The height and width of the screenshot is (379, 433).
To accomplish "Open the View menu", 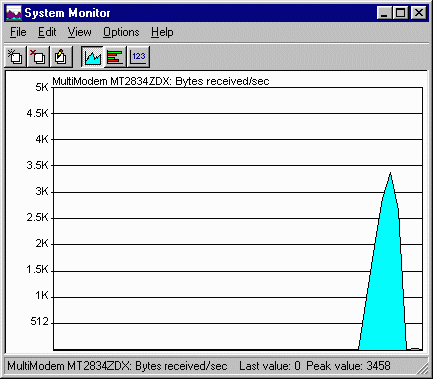I will click(x=79, y=32).
